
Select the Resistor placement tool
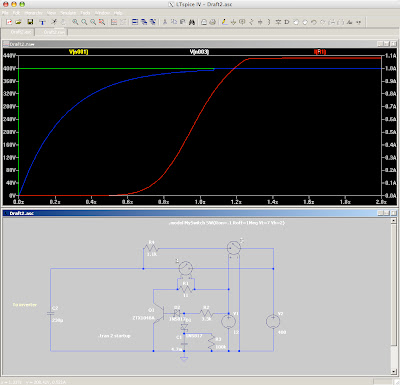coord(251,22)
